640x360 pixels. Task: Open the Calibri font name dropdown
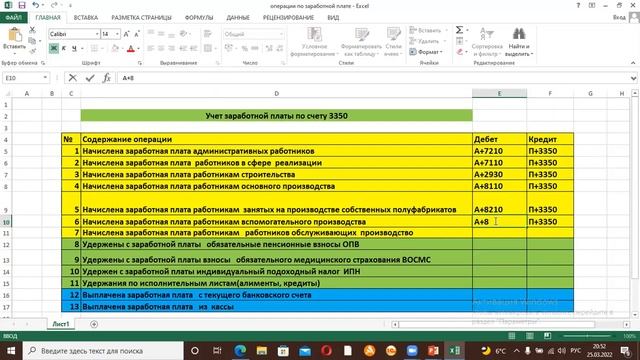coord(97,34)
